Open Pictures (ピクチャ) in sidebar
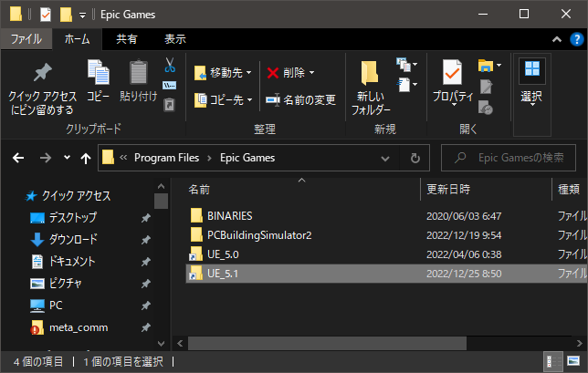 (x=56, y=283)
